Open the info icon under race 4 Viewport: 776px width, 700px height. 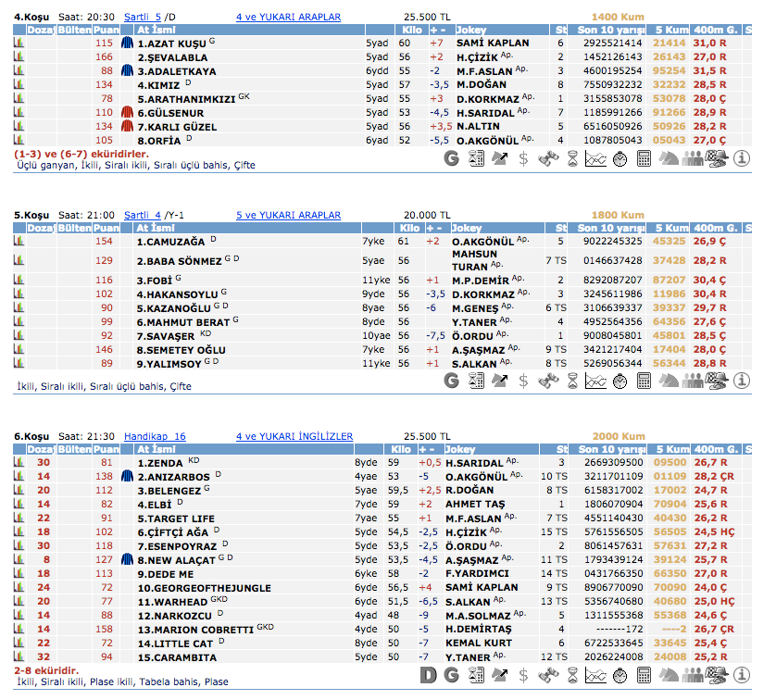pyautogui.click(x=742, y=158)
